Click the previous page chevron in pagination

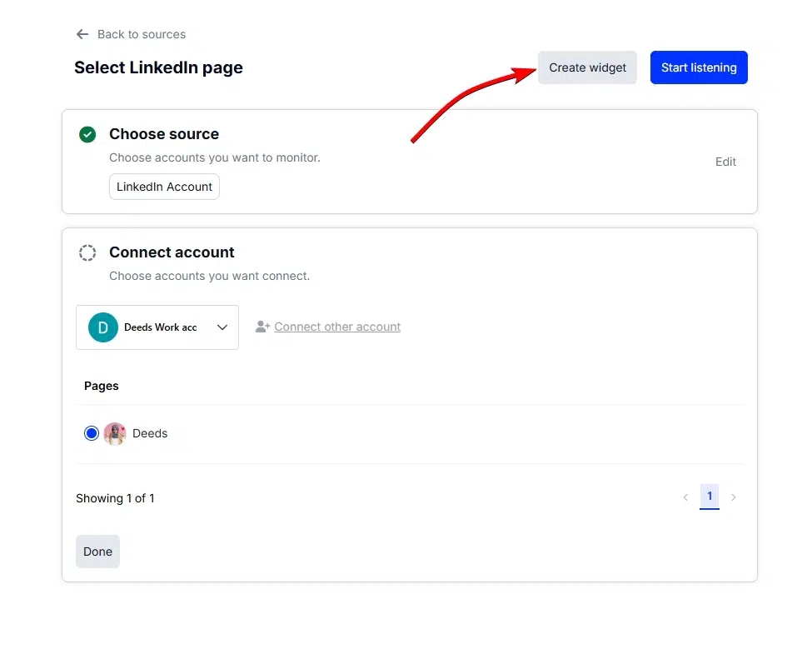coord(685,497)
